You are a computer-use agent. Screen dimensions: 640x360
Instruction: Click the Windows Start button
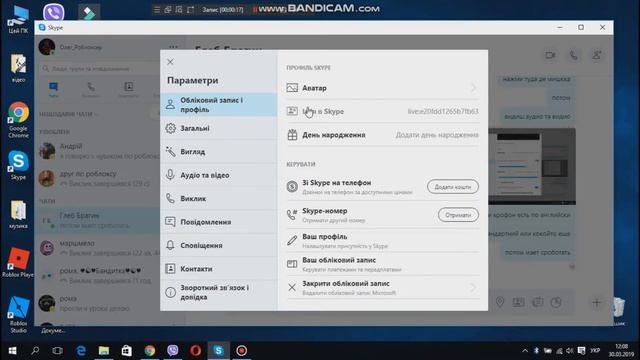12,351
